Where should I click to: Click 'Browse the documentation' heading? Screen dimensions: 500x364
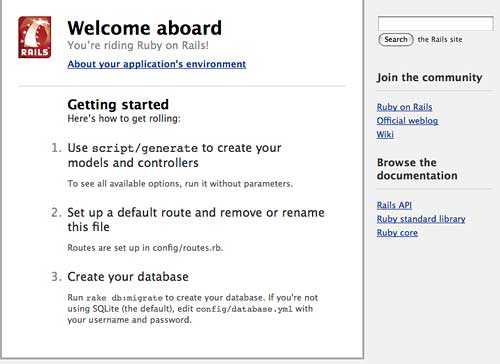[x=417, y=169]
